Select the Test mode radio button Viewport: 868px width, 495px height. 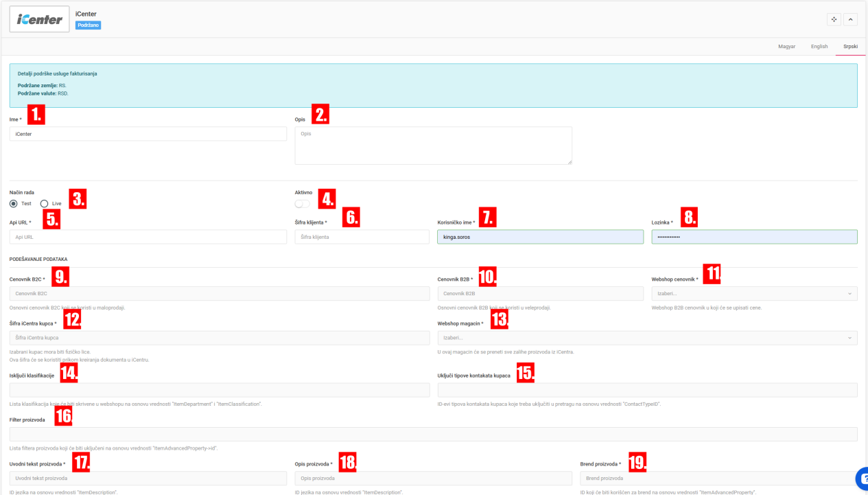tap(14, 204)
